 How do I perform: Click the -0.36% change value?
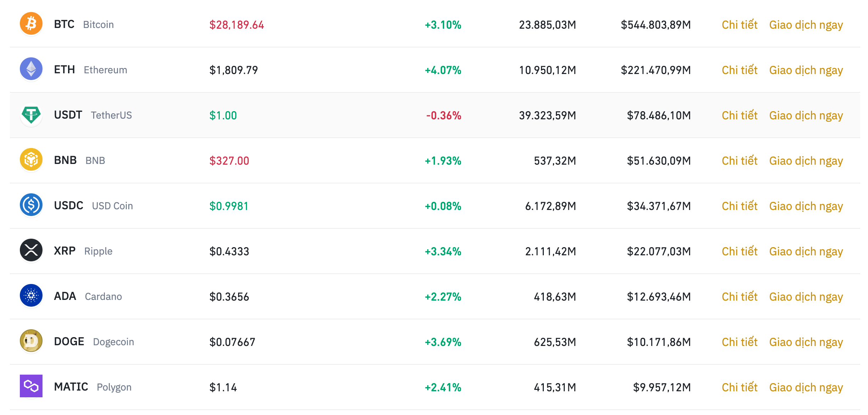click(444, 115)
